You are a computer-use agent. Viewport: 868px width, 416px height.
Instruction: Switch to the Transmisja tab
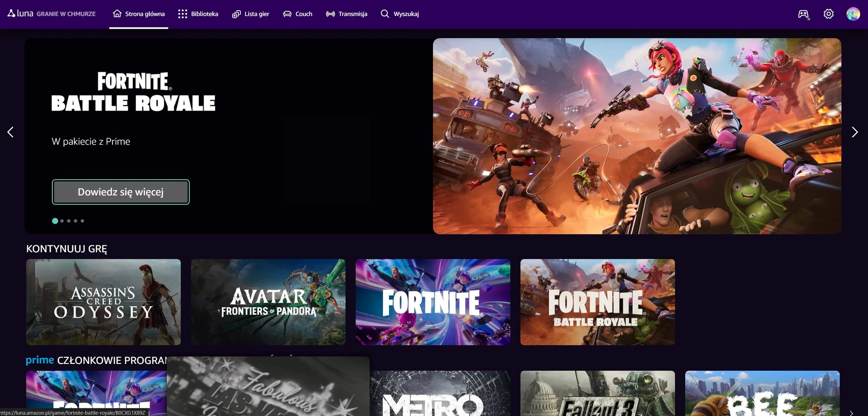tap(347, 14)
